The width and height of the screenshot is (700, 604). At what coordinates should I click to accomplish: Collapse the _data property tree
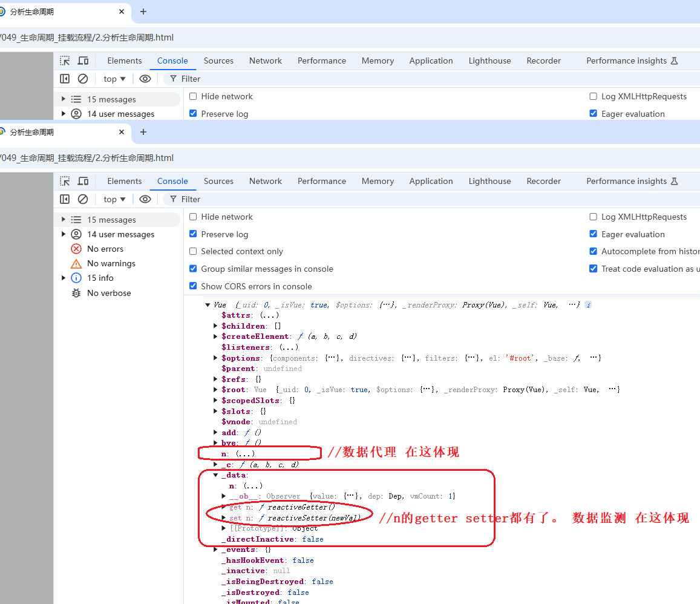tap(216, 475)
